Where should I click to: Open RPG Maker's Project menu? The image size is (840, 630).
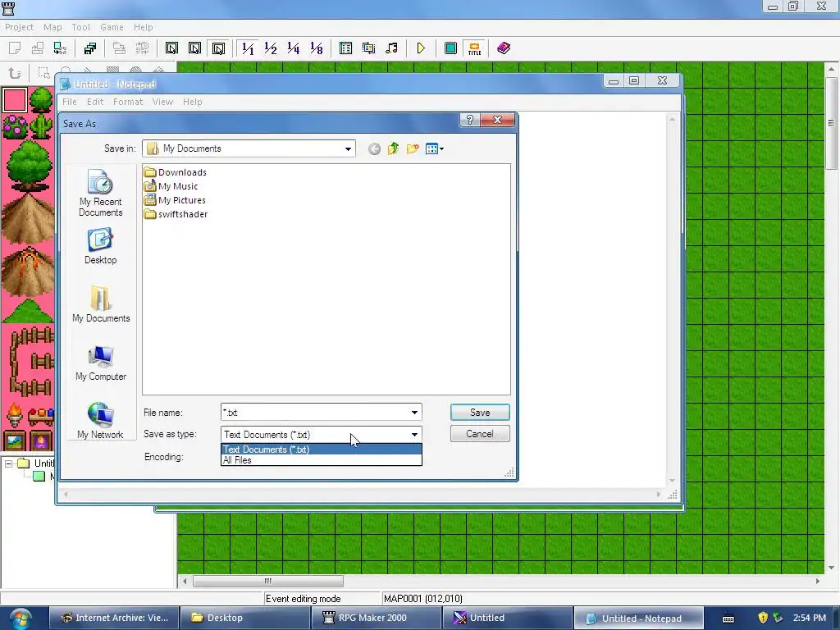(20, 27)
